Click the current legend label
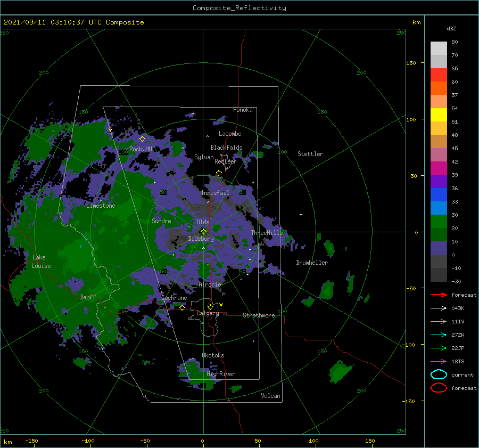 pyautogui.click(x=462, y=374)
